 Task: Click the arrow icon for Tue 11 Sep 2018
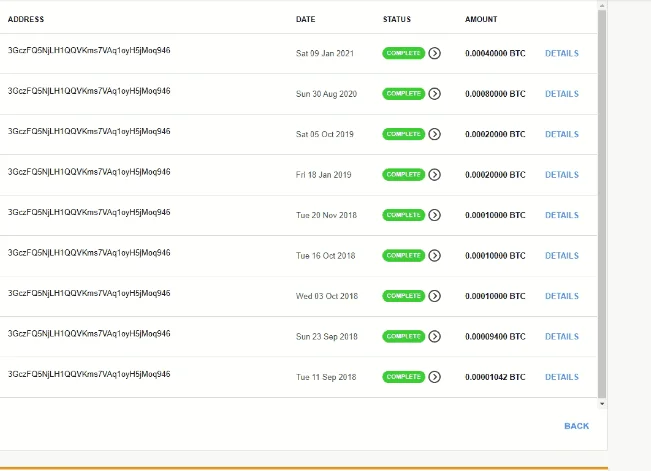tap(434, 377)
